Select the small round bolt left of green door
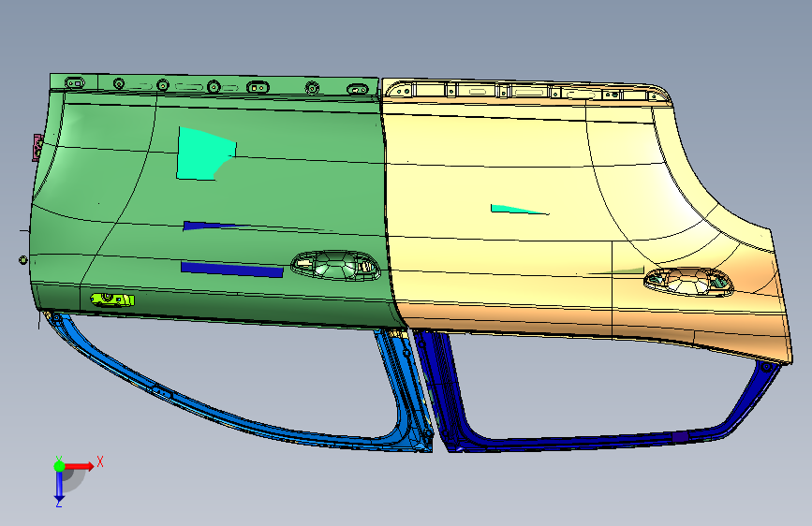This screenshot has width=812, height=526. click(22, 260)
